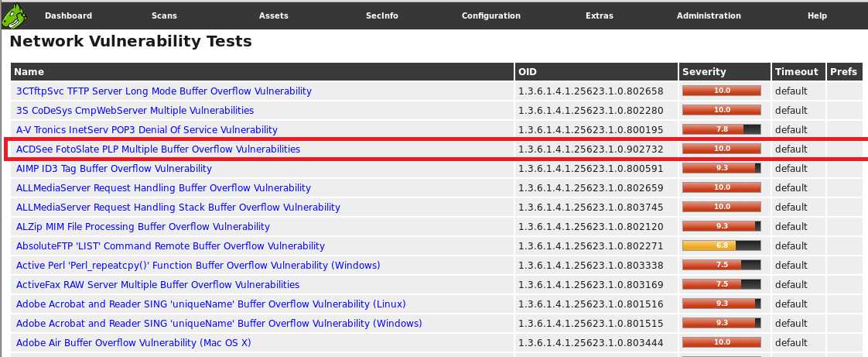Image resolution: width=868 pixels, height=357 pixels.
Task: Open Adobe Air Buffer Overflow (Mac OS X) link
Action: 133,343
